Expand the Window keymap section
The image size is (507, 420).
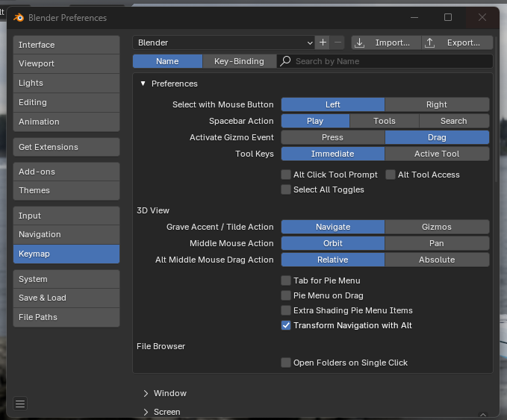point(146,393)
